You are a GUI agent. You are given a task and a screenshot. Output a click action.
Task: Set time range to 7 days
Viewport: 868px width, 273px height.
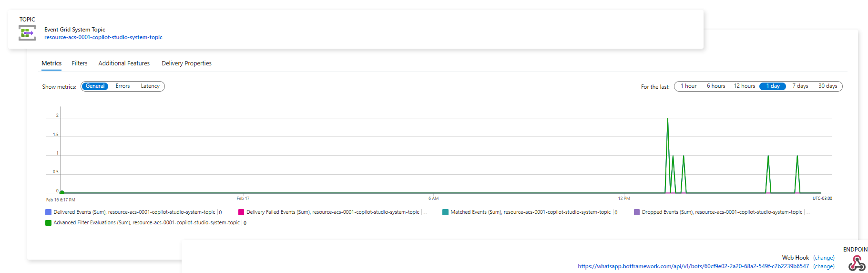click(x=800, y=86)
